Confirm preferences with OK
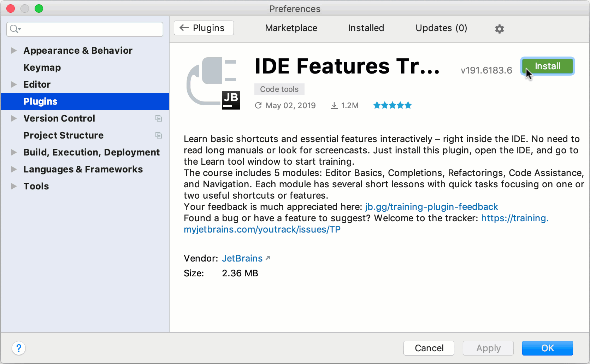Screen dimensions: 590x364 548,348
